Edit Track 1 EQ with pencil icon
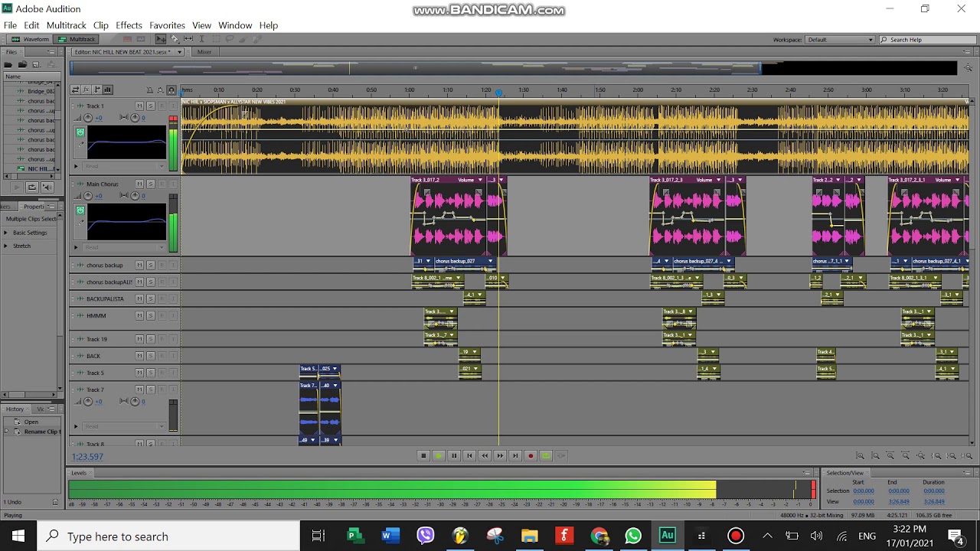 click(80, 144)
